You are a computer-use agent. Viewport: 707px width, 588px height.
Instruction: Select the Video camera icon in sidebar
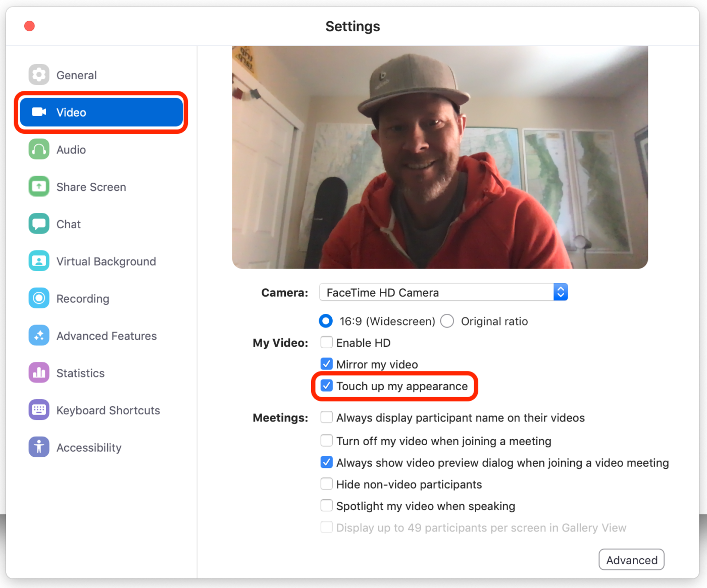click(x=39, y=112)
